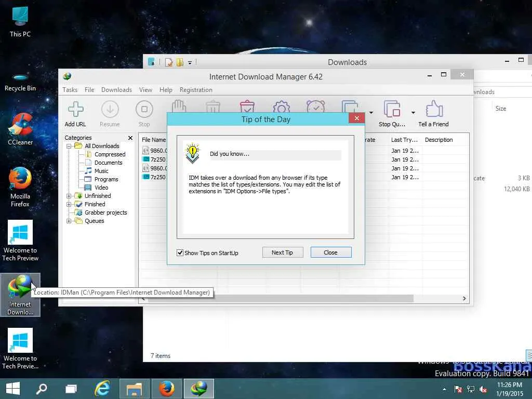Click Internet Explorer taskbar icon
Screen dimensions: 532x399
tap(102, 389)
